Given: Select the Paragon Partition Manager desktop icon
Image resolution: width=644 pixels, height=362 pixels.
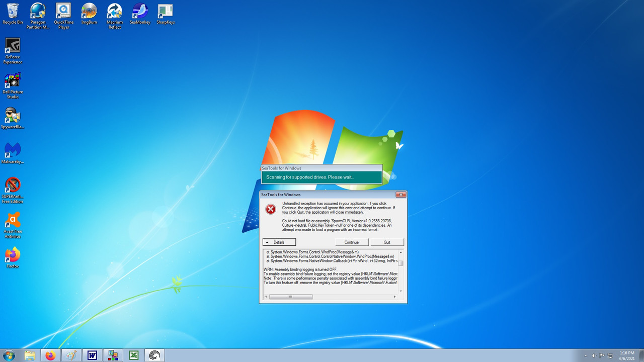Looking at the screenshot, I should (x=38, y=16).
